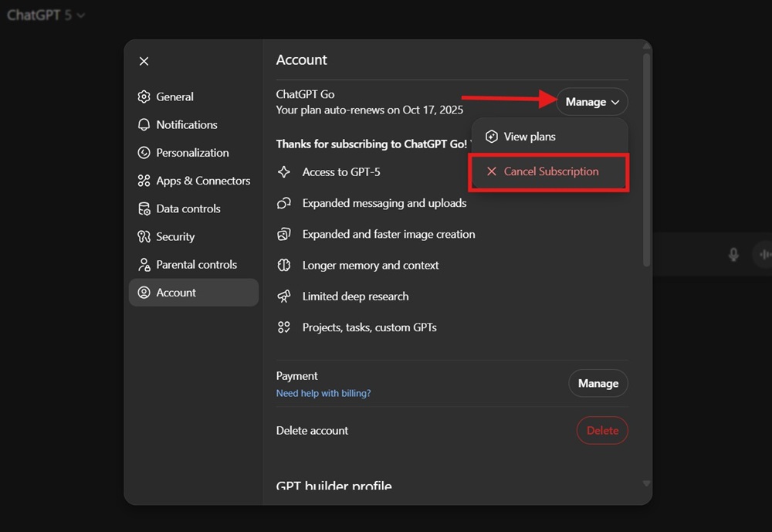Collapse the plan Manage dropdown

click(592, 102)
